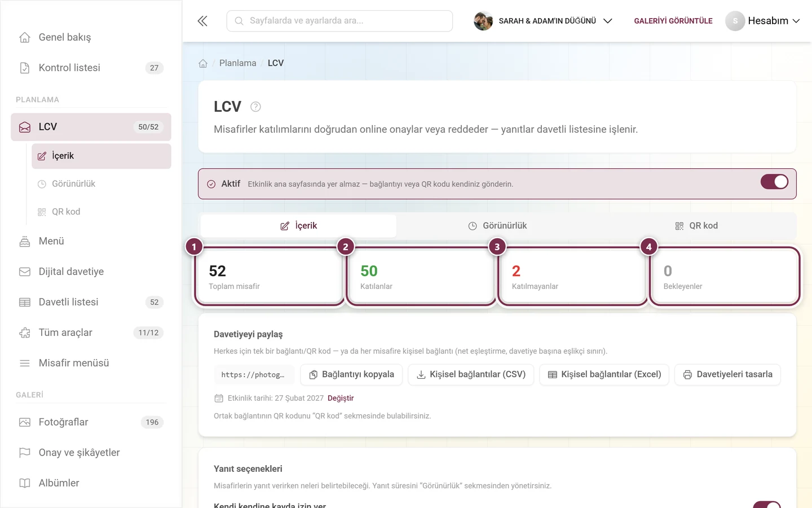Screen dimensions: 812x508
Task: Go to Dijital davetiye
Action: 91,271
